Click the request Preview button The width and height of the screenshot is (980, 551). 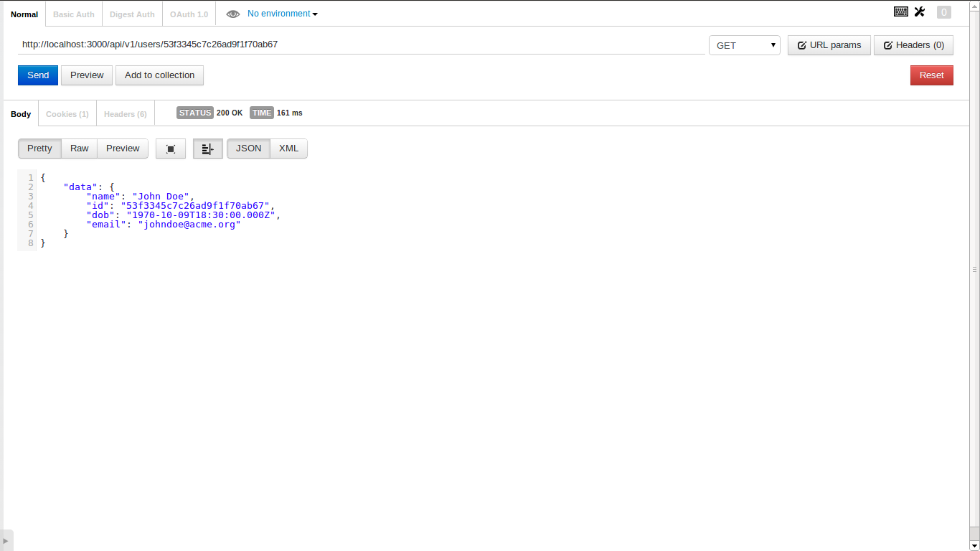(x=87, y=75)
